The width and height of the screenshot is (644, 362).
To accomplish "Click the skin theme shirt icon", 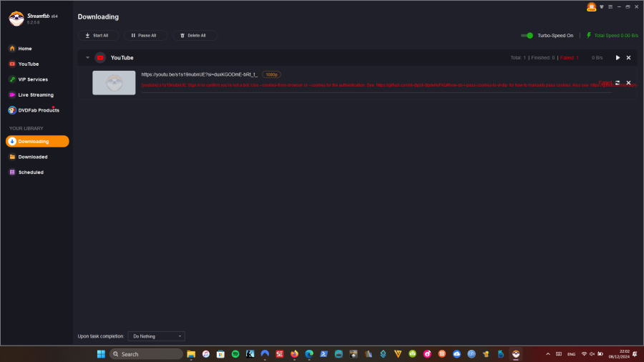I will [x=602, y=7].
